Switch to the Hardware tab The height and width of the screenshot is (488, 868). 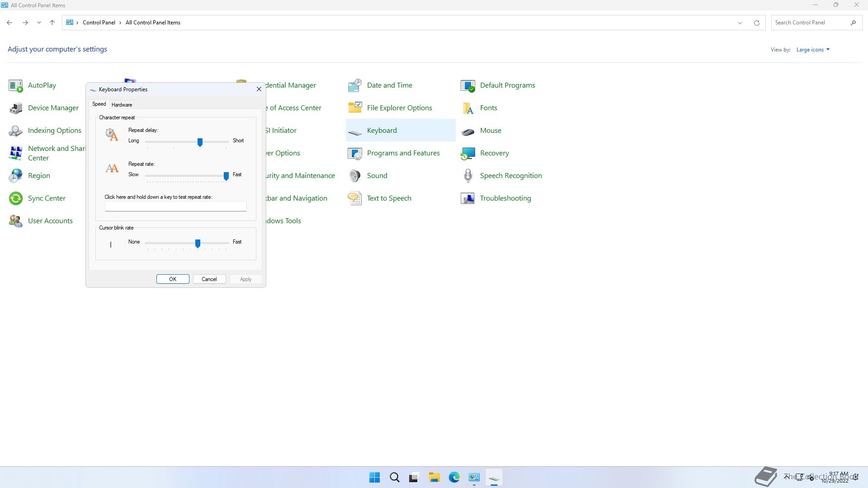coord(122,105)
